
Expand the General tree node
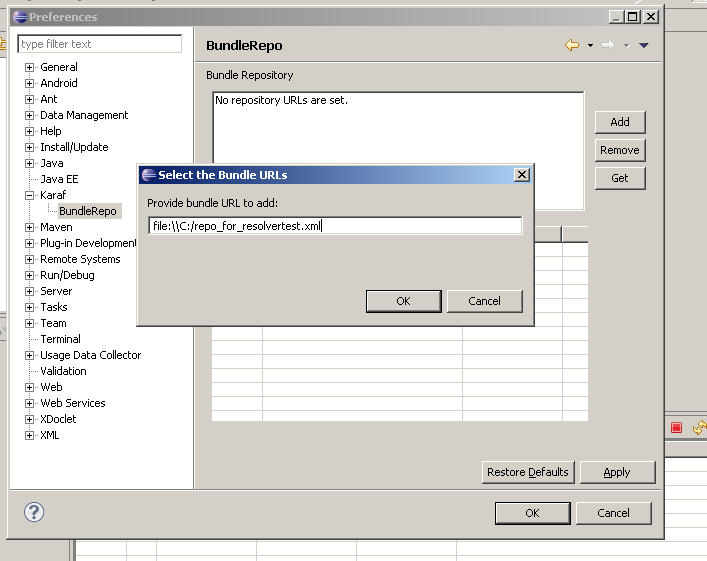[29, 68]
